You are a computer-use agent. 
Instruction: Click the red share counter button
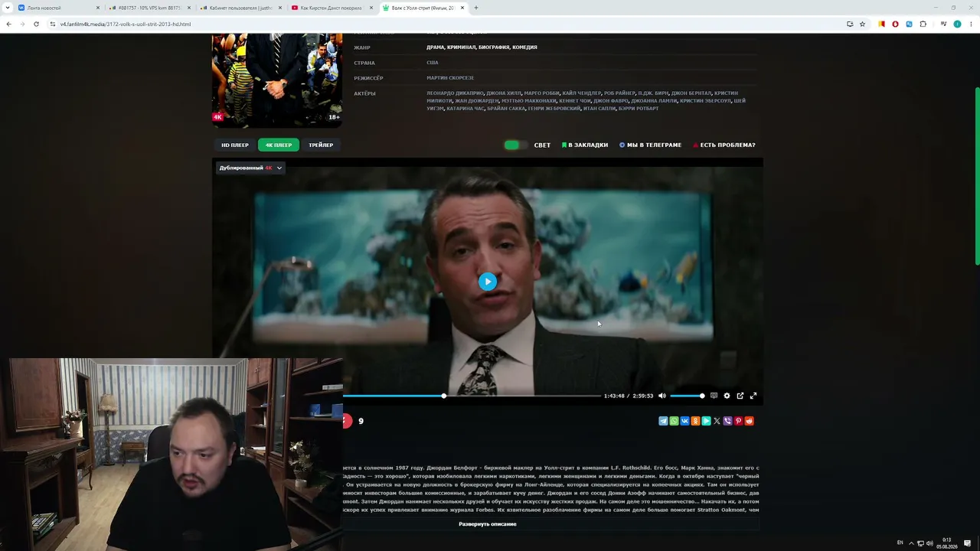tap(347, 421)
